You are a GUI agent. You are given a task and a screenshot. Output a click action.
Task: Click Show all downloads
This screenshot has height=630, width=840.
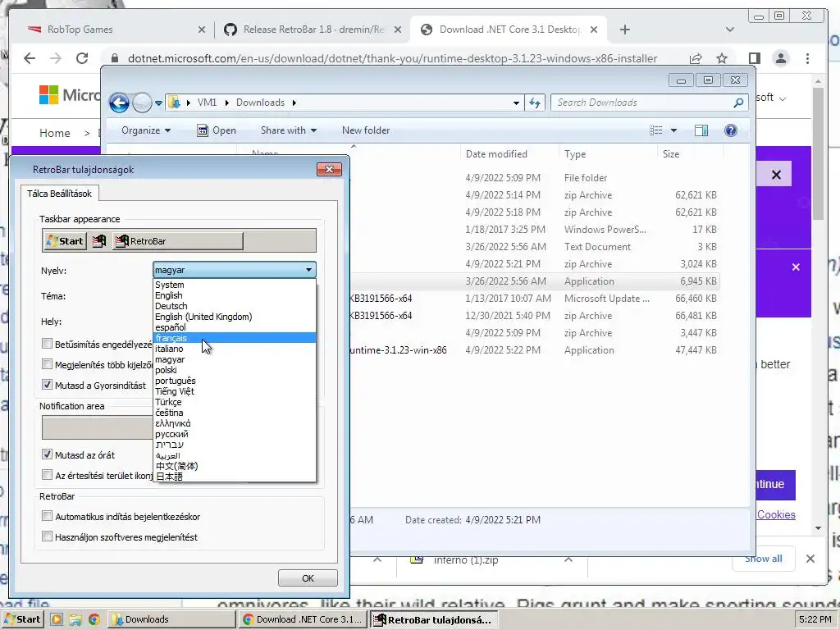[763, 559]
